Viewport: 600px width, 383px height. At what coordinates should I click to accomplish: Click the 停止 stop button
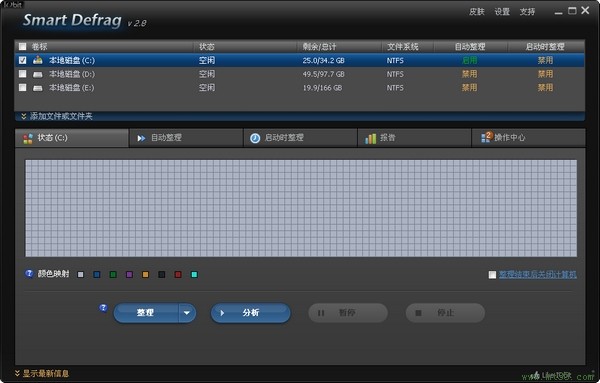445,313
